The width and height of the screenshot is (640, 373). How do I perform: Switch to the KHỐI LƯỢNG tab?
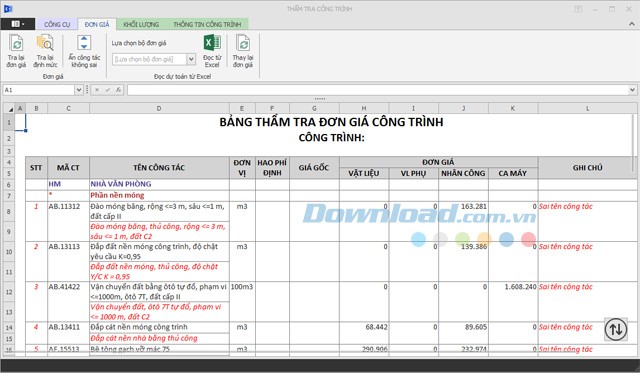tap(141, 24)
